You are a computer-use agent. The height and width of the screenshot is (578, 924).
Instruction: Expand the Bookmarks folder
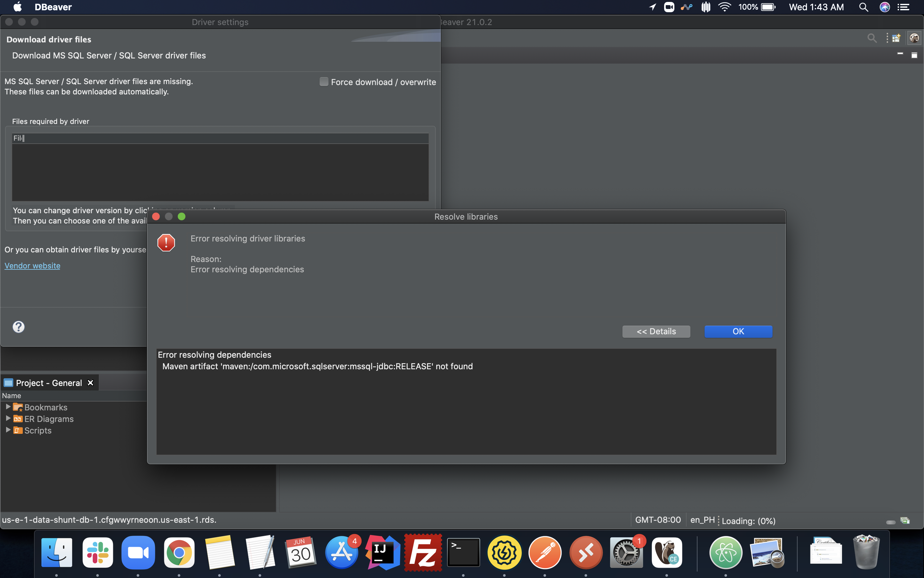(x=8, y=407)
